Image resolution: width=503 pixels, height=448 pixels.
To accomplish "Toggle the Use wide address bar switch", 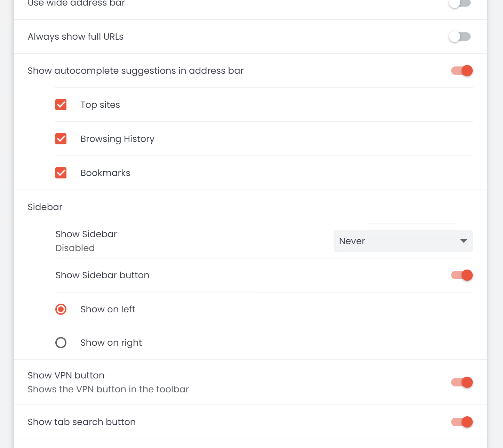I will coord(460,3).
